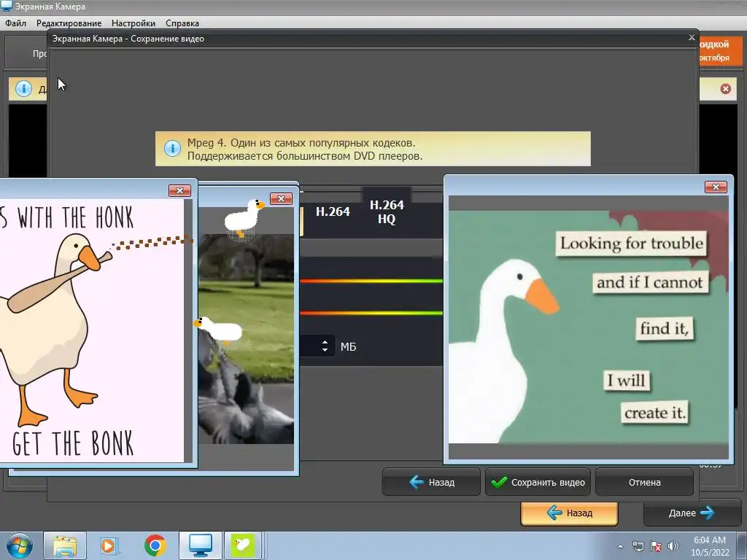This screenshot has width=747, height=560.
Task: Open the Настройки menu
Action: [133, 23]
